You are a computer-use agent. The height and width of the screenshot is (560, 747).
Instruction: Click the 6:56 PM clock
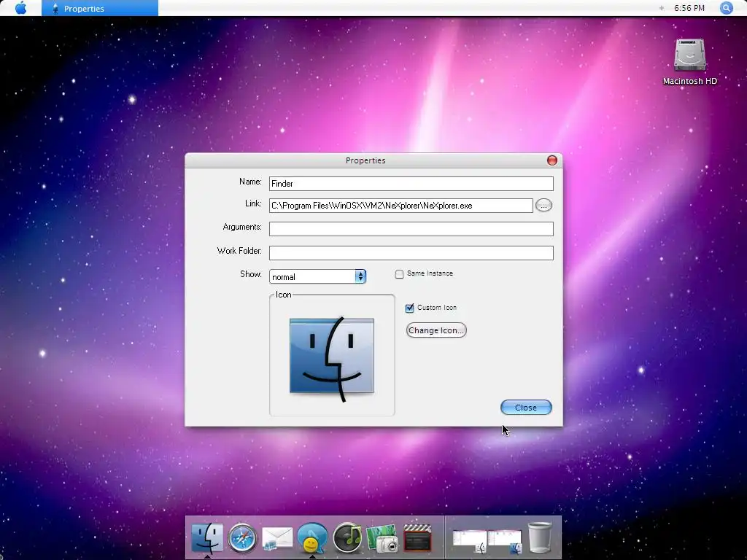click(689, 8)
